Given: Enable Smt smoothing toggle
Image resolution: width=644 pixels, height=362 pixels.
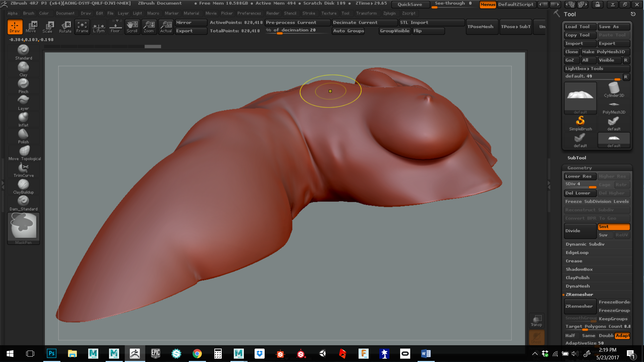Looking at the screenshot, I should click(x=613, y=227).
